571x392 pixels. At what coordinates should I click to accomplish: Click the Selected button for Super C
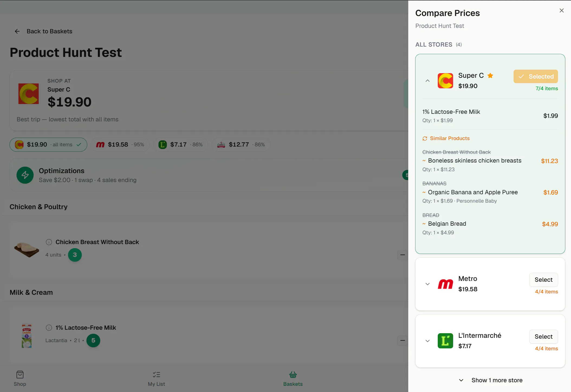[x=536, y=76]
